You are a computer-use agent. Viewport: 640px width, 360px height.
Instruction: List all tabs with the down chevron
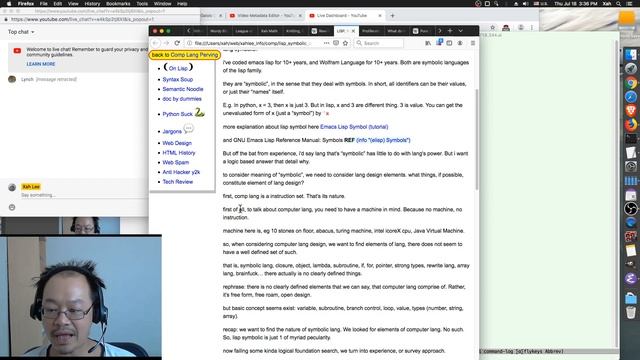click(460, 31)
